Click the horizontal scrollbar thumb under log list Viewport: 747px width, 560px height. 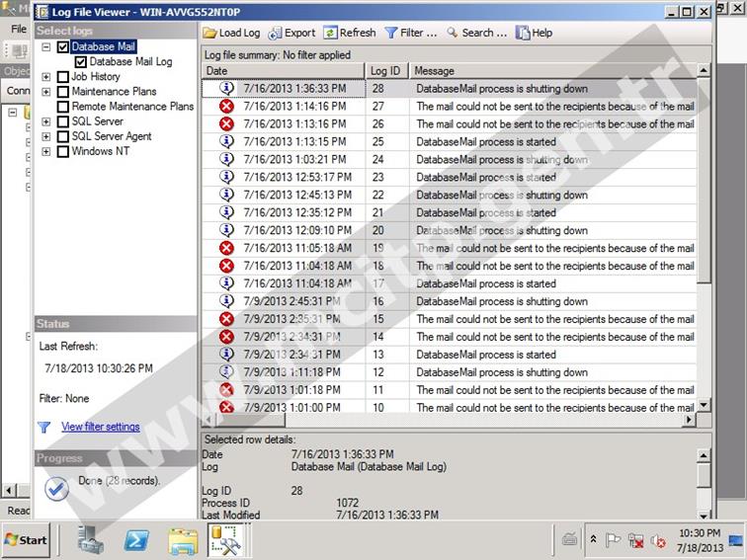point(251,420)
